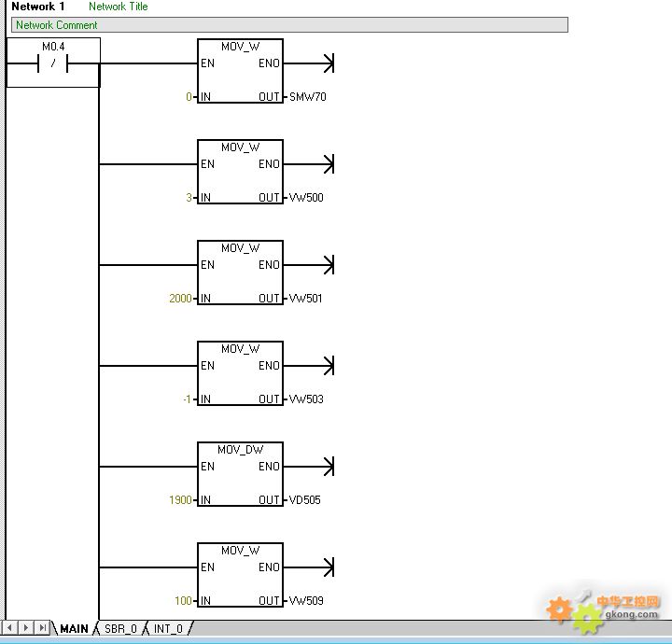Select the MOV_W box outputting SMW70
Viewport: 672px width, 644px height.
tap(240, 71)
